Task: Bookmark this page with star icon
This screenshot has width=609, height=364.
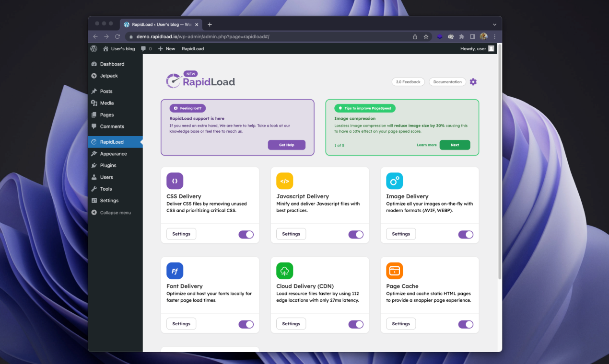Action: click(426, 36)
